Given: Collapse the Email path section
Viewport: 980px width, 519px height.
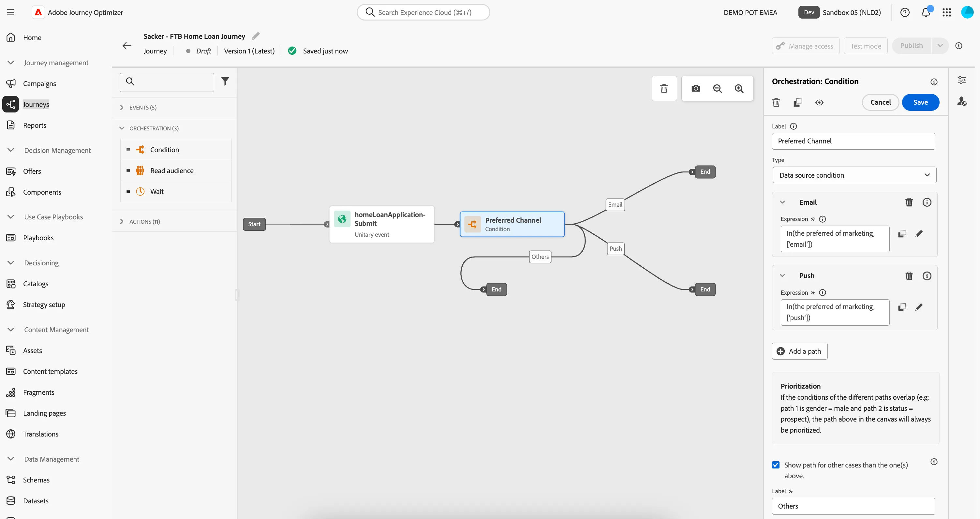Looking at the screenshot, I should (782, 202).
